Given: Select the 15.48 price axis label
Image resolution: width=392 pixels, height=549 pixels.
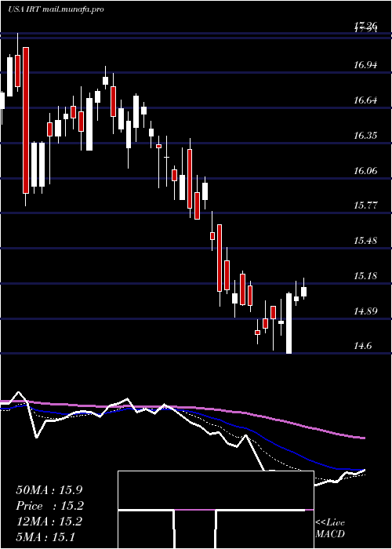Looking at the screenshot, I should tap(365, 241).
